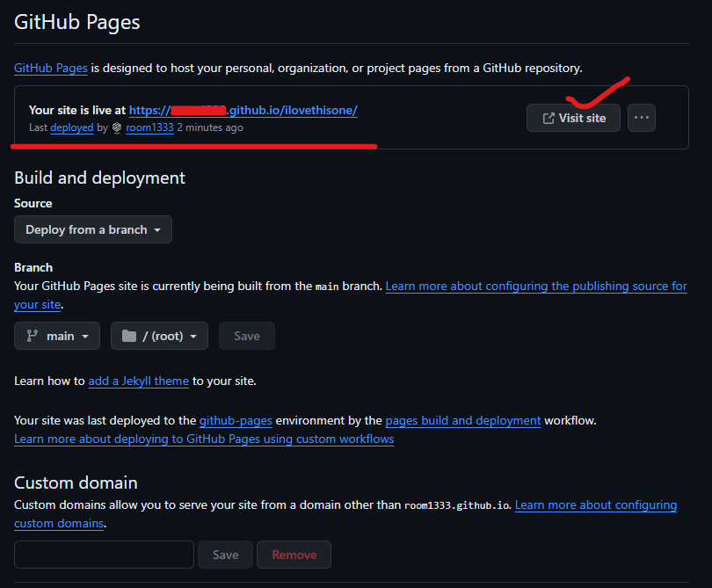Open the three-dot more options menu
The image size is (712, 588).
coord(641,118)
